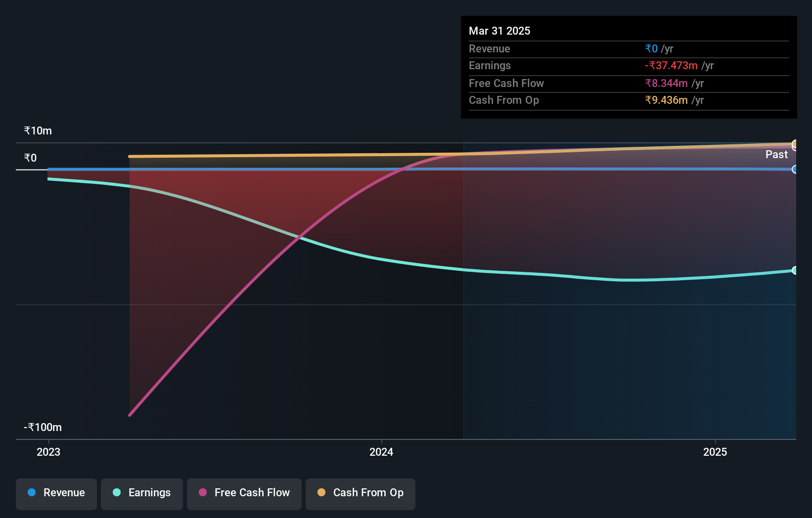The height and width of the screenshot is (518, 812).
Task: Toggle the Cash From Op legend button
Action: click(x=361, y=494)
